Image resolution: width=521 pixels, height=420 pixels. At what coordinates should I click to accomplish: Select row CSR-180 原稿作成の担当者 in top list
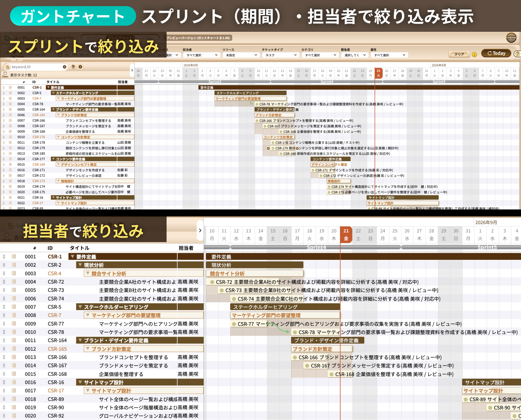pos(68,154)
